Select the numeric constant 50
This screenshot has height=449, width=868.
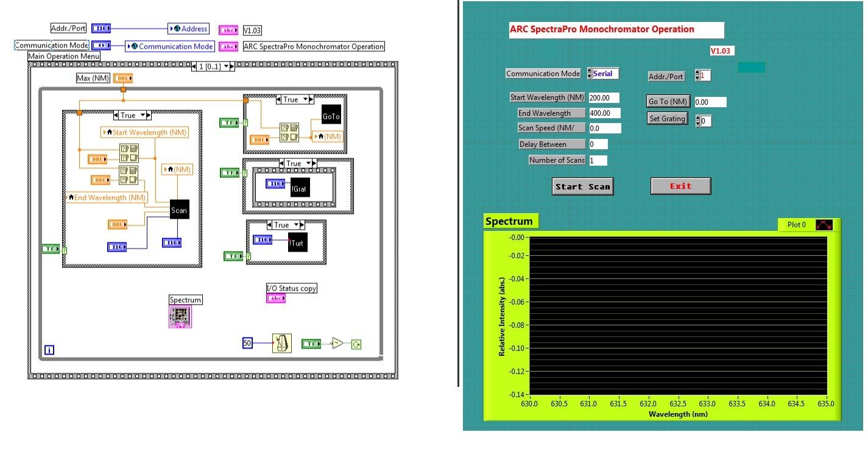click(x=247, y=343)
